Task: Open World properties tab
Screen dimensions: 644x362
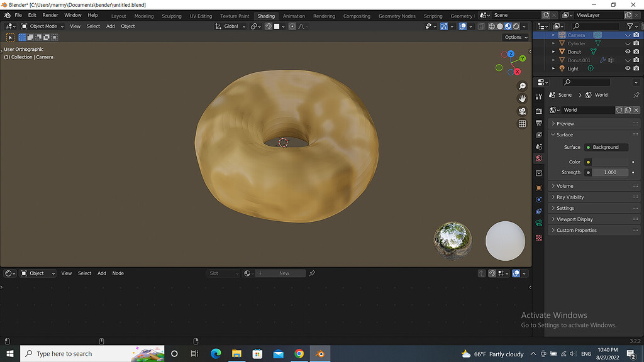Action: 539,158
